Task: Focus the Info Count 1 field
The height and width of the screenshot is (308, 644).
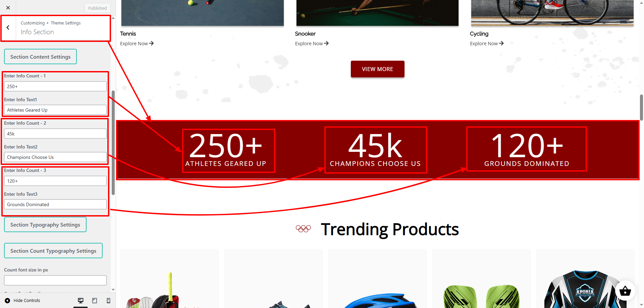Action: point(55,86)
